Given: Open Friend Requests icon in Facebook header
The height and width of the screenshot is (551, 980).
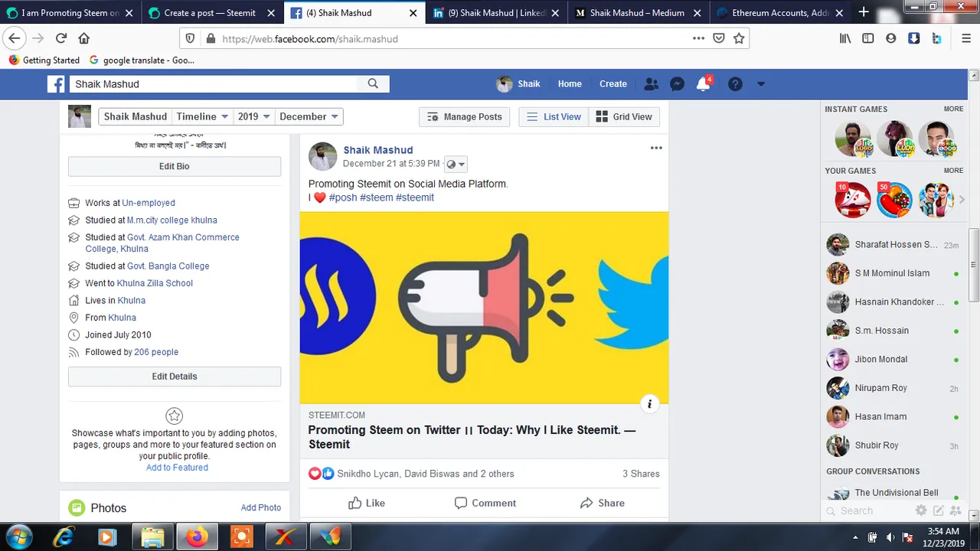Looking at the screenshot, I should (x=652, y=84).
